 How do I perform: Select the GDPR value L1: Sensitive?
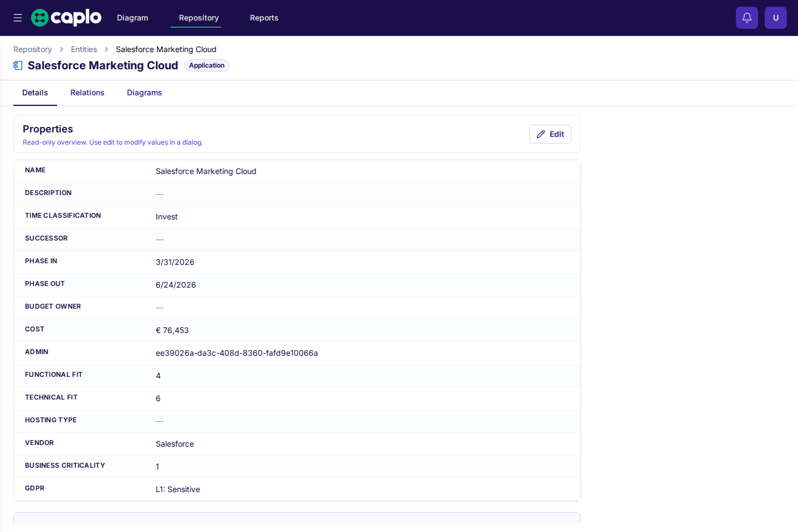[x=178, y=489]
